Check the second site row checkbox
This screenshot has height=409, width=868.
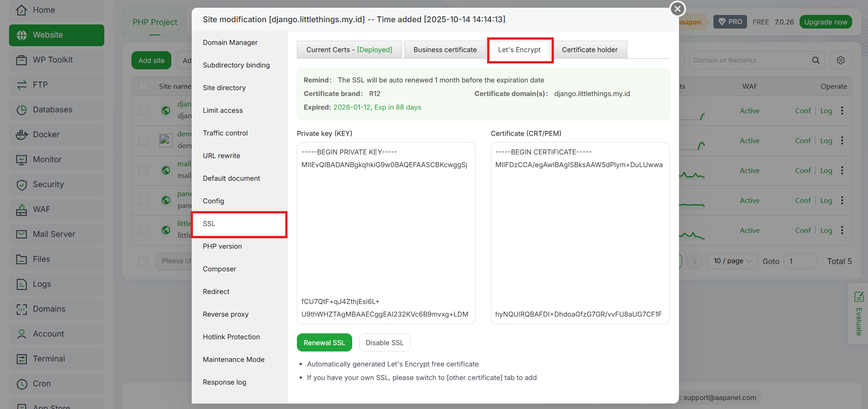tap(143, 140)
